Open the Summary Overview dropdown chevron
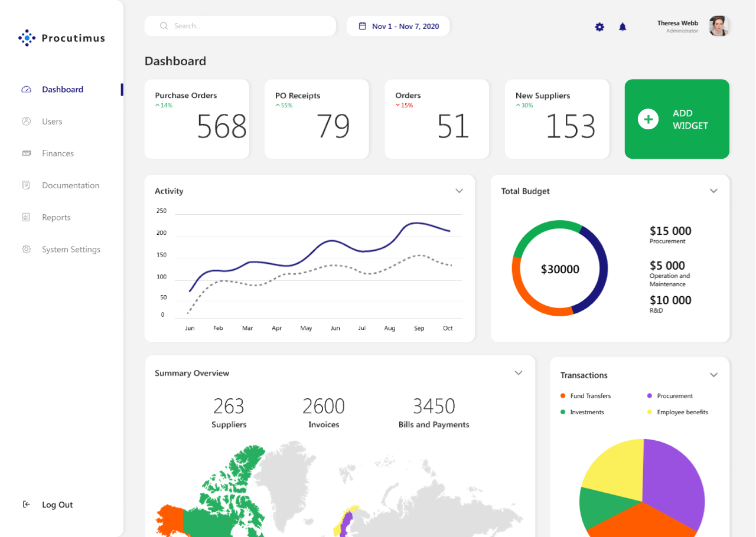This screenshot has width=756, height=537. pos(518,373)
